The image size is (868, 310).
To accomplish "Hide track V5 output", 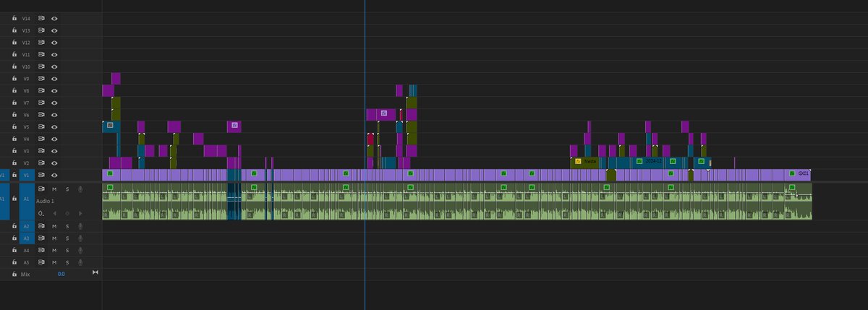I will click(x=54, y=126).
